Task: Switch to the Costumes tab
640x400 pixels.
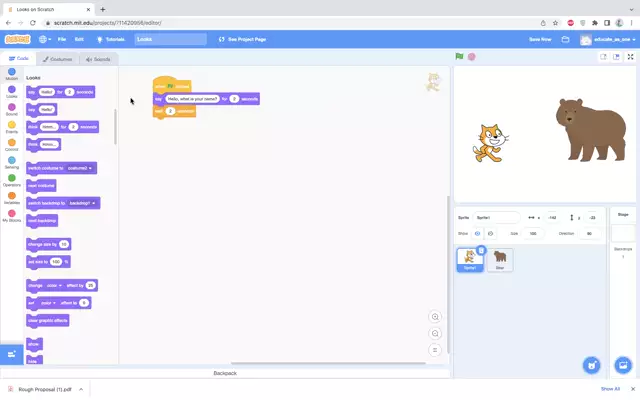Action: (x=58, y=59)
